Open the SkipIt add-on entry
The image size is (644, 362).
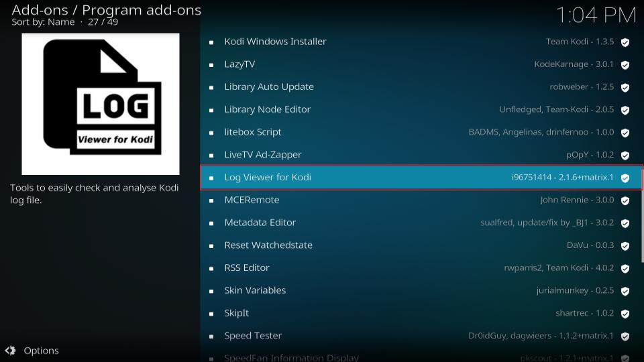(x=421, y=313)
